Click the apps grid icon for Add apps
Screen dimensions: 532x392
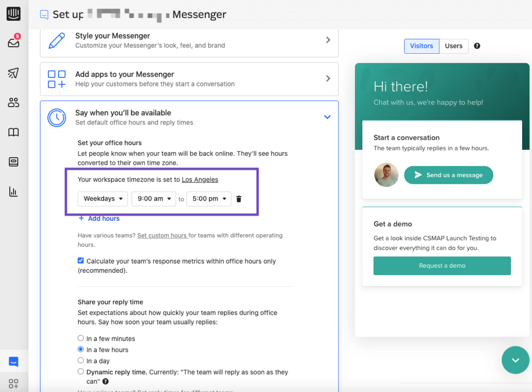[x=56, y=79]
